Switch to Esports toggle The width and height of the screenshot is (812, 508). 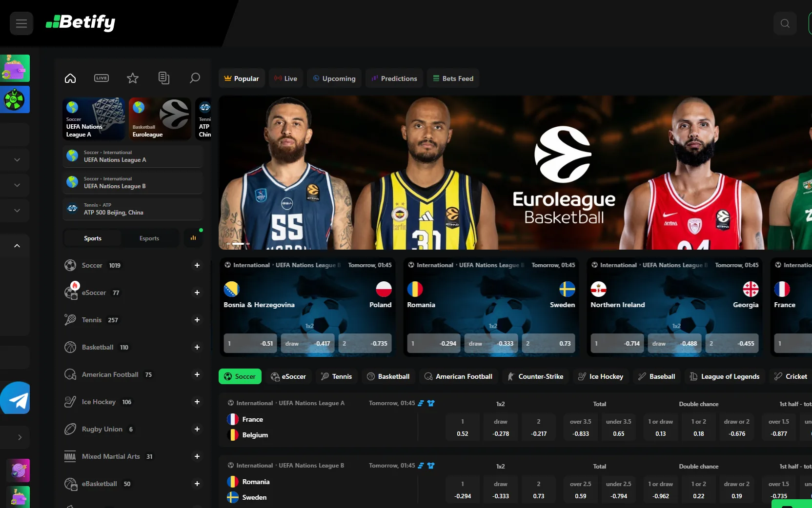[149, 238]
